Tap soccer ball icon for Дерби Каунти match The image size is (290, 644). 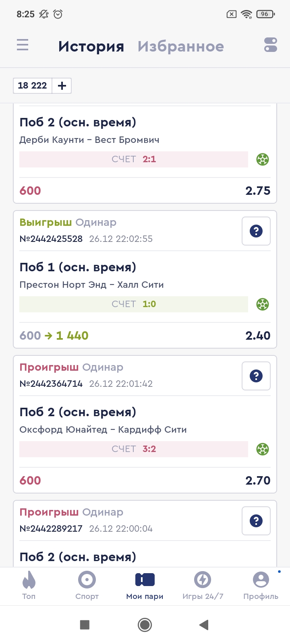(x=263, y=159)
